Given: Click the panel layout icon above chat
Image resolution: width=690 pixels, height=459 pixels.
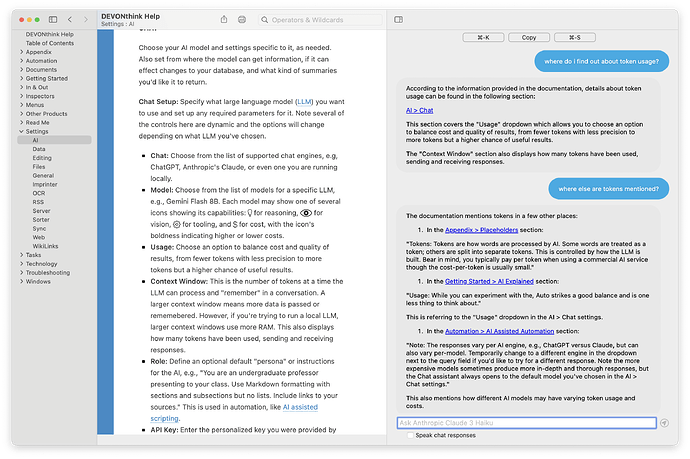Looking at the screenshot, I should tap(398, 19).
